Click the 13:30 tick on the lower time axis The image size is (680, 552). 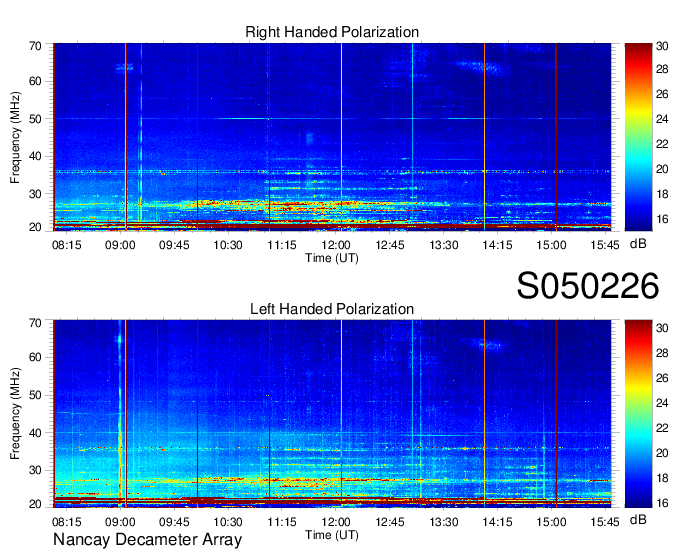(x=444, y=522)
